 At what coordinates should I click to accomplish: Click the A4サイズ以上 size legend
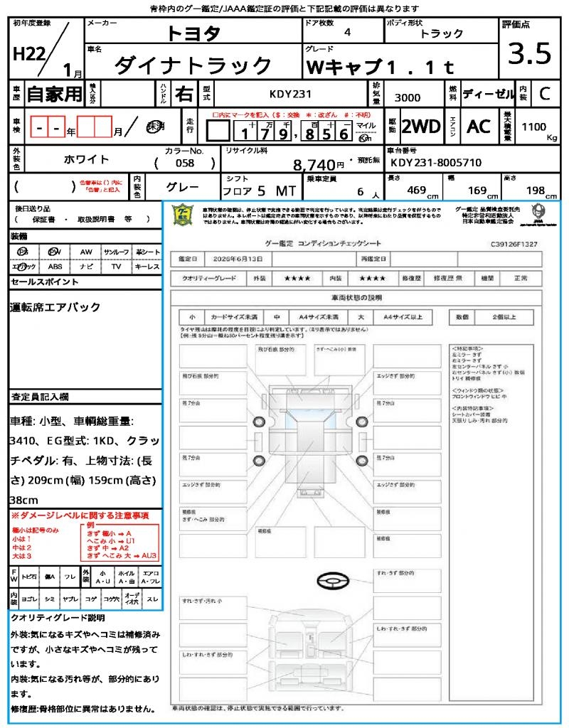[x=403, y=318]
